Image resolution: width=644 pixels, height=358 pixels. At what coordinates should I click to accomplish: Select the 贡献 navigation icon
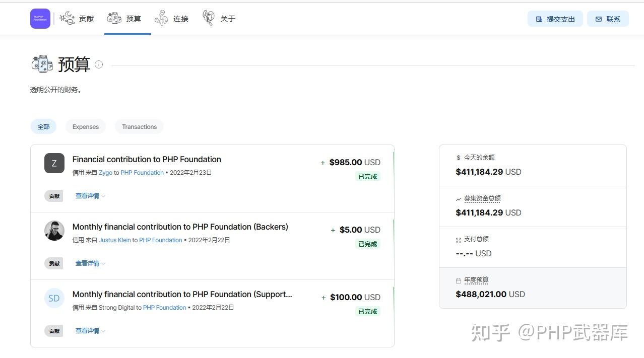pos(67,17)
